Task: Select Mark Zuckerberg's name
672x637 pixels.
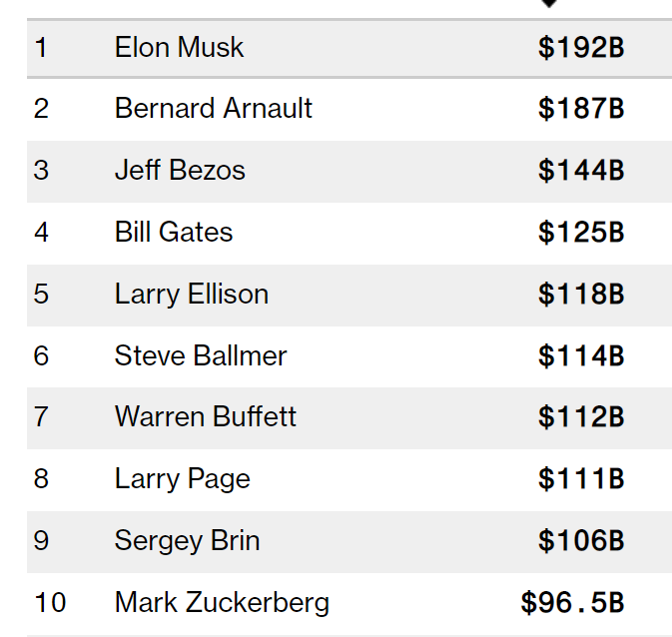Action: coord(222,602)
